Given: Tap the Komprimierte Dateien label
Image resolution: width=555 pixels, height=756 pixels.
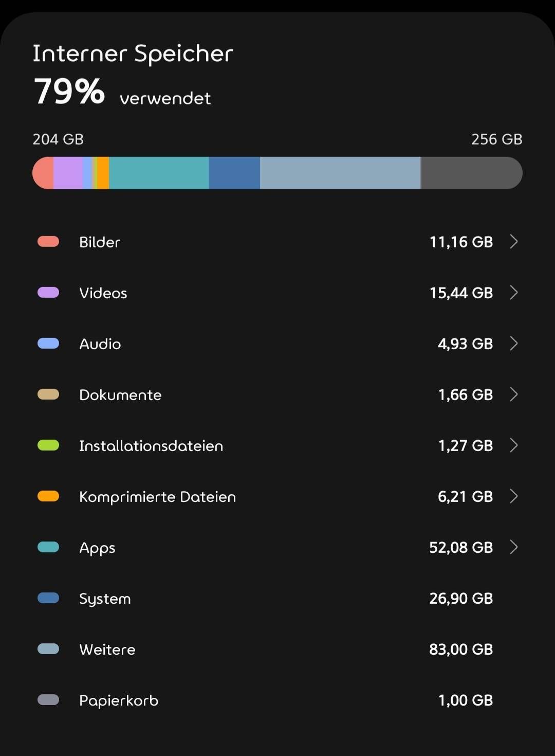Looking at the screenshot, I should (157, 497).
